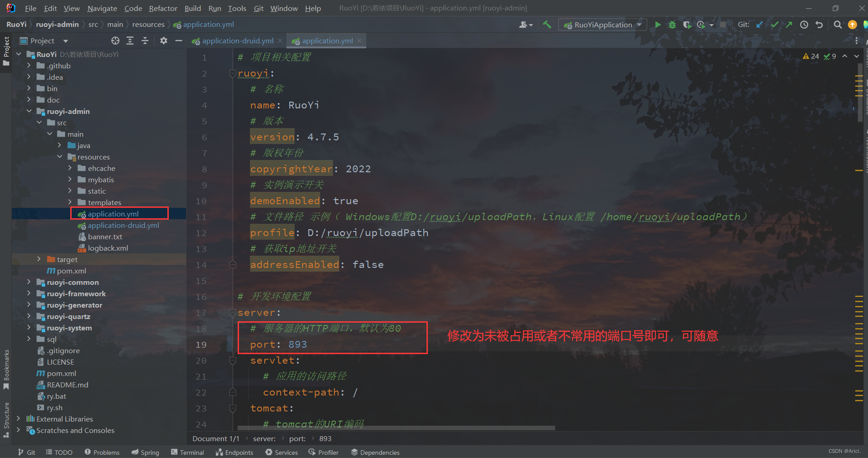The width and height of the screenshot is (868, 458).
Task: Open the Navigate menu
Action: coord(102,8)
